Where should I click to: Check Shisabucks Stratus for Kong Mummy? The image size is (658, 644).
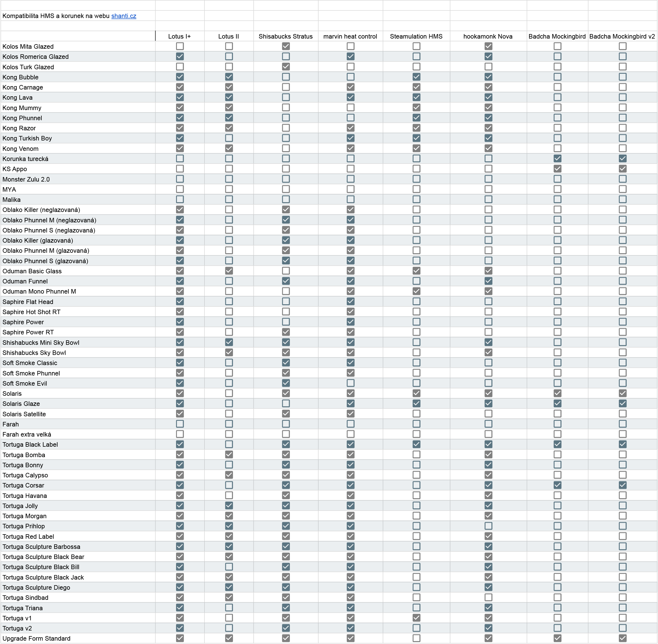point(286,108)
